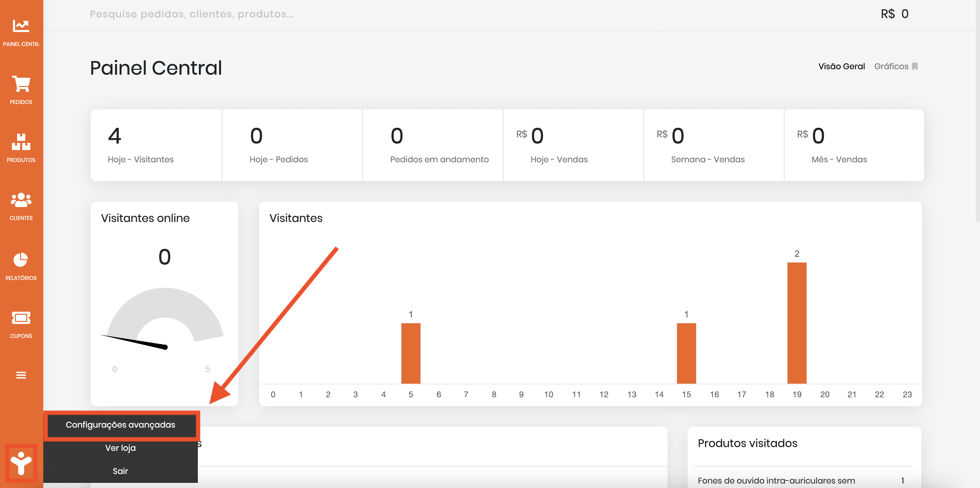Click the Pedidos em andamento card
This screenshot has width=980, height=488.
tap(433, 145)
